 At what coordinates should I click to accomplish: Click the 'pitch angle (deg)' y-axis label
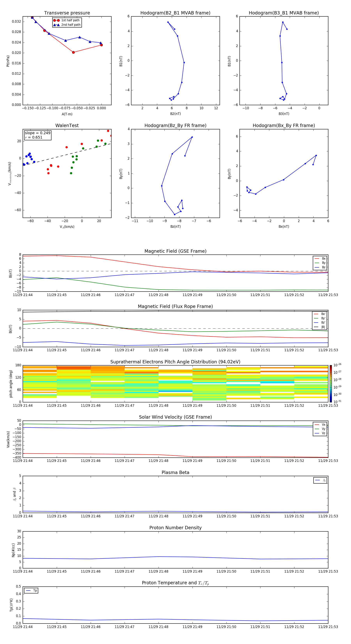(11, 384)
